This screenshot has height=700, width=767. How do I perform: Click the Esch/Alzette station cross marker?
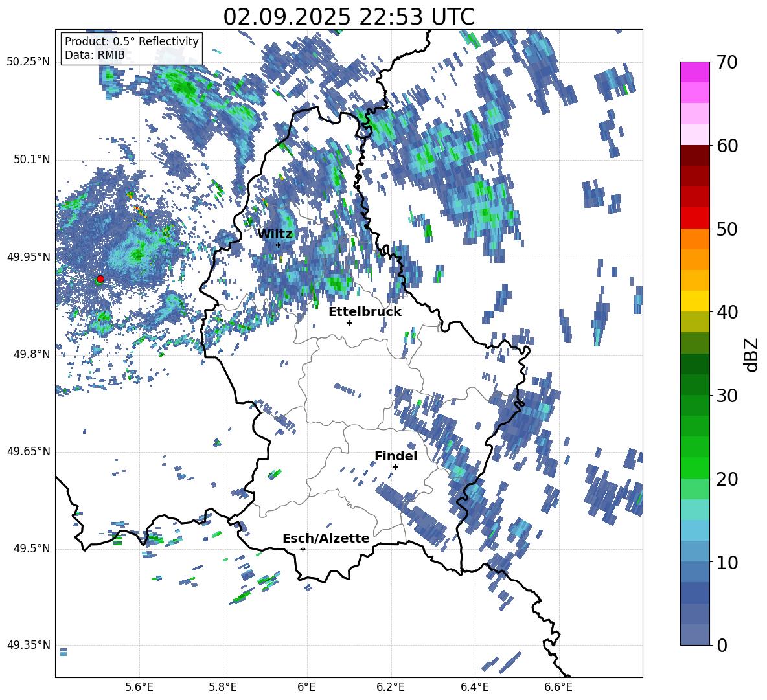point(303,549)
